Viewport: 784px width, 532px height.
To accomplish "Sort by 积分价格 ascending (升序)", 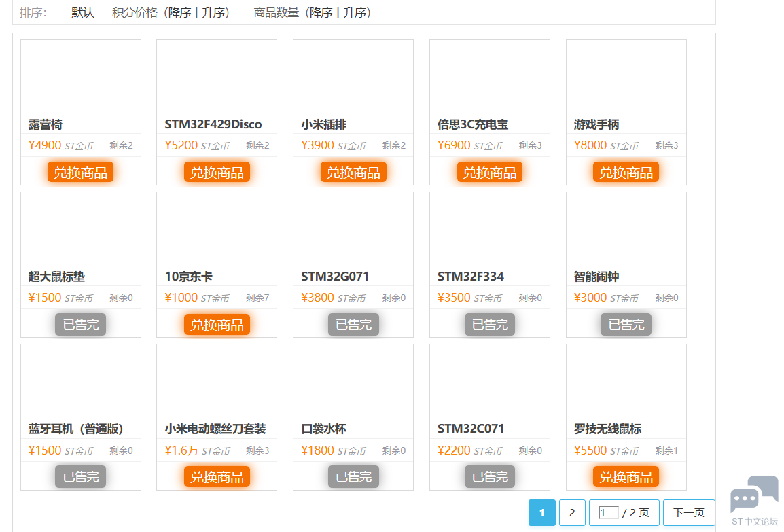I will 213,13.
